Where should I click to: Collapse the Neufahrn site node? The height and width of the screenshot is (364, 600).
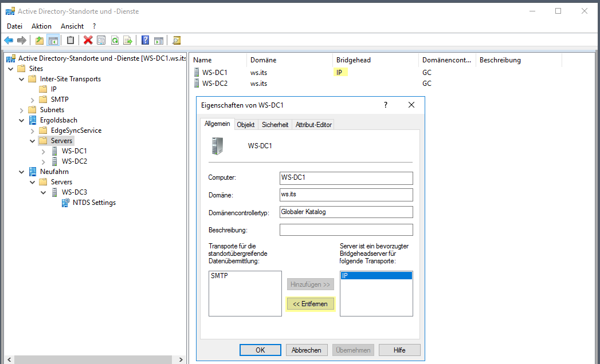[x=22, y=172]
